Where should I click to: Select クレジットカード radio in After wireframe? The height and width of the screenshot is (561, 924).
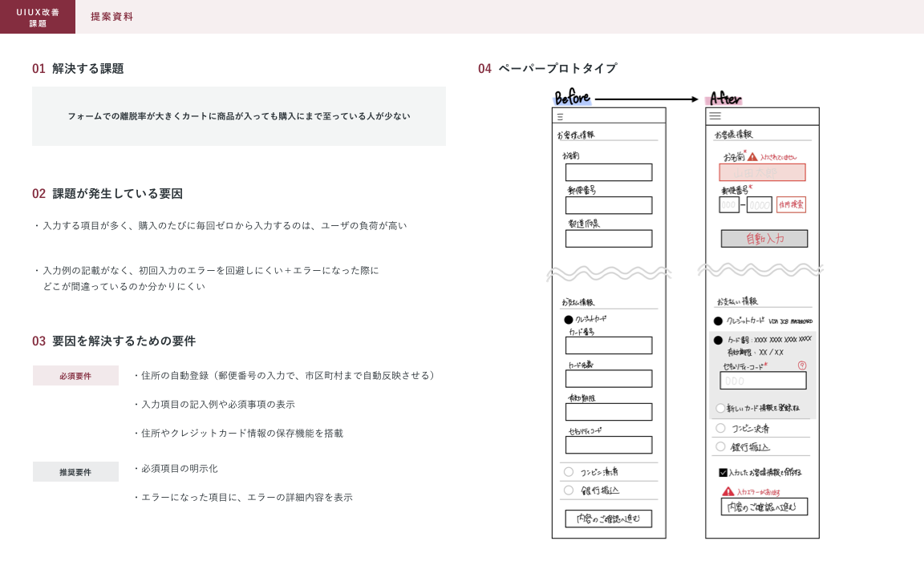coord(718,321)
